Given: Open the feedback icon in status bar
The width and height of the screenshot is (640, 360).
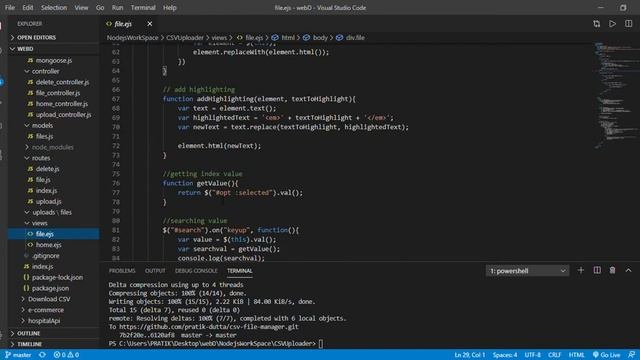Looking at the screenshot, I should 631,355.
